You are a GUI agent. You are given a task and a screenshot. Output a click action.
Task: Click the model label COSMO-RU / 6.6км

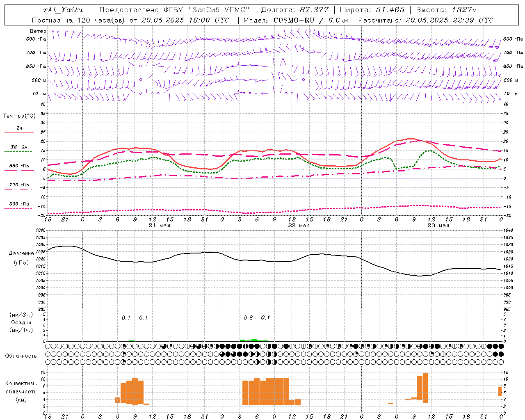[311, 20]
